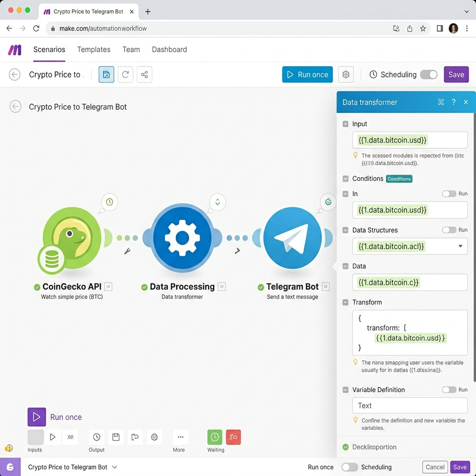Open help in Data transformer panel
This screenshot has height=476, width=476.
(x=454, y=102)
